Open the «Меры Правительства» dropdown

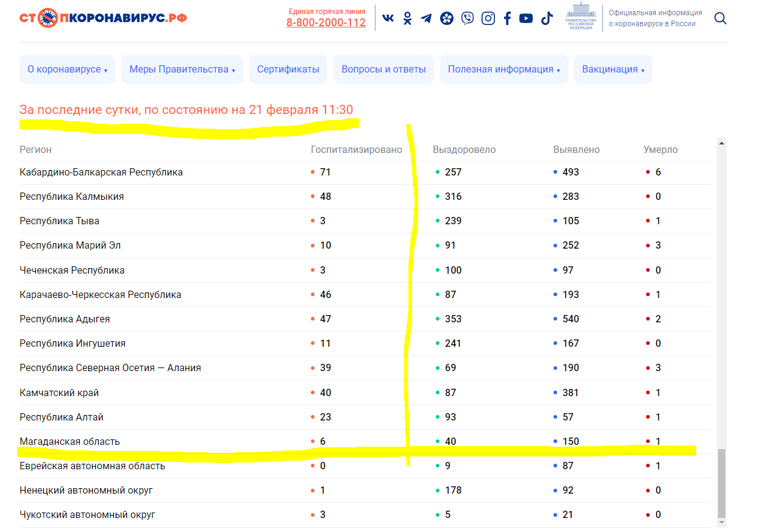click(x=182, y=69)
